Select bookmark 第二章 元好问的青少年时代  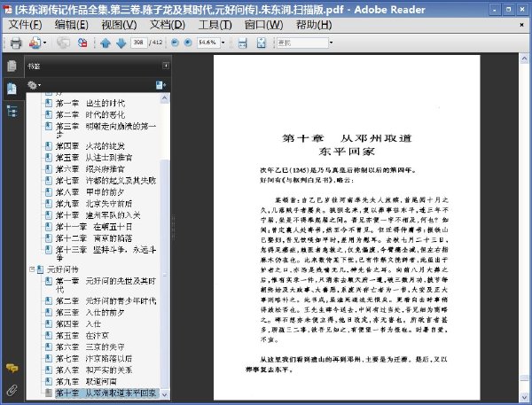106,300
